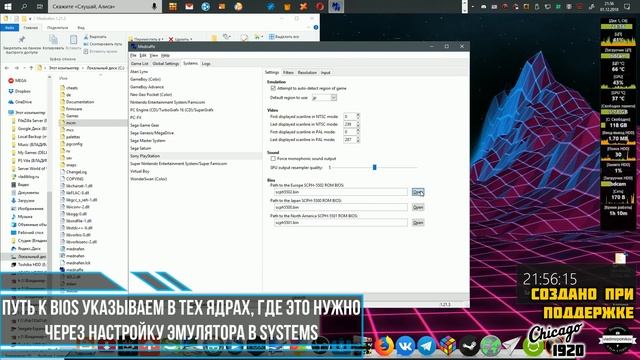Open the Edit menu in Mednaffe
Image resolution: width=640 pixels, height=360 pixels.
tap(143, 55)
